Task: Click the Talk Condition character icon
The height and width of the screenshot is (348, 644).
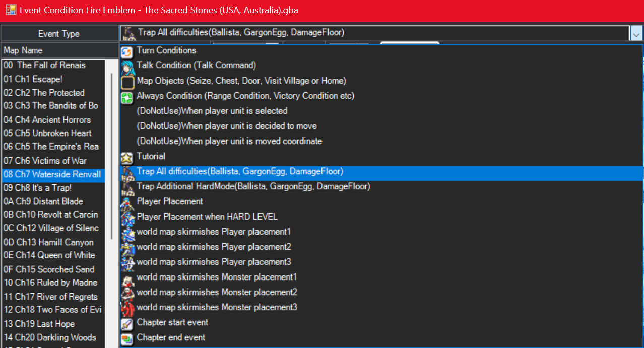Action: pos(127,66)
